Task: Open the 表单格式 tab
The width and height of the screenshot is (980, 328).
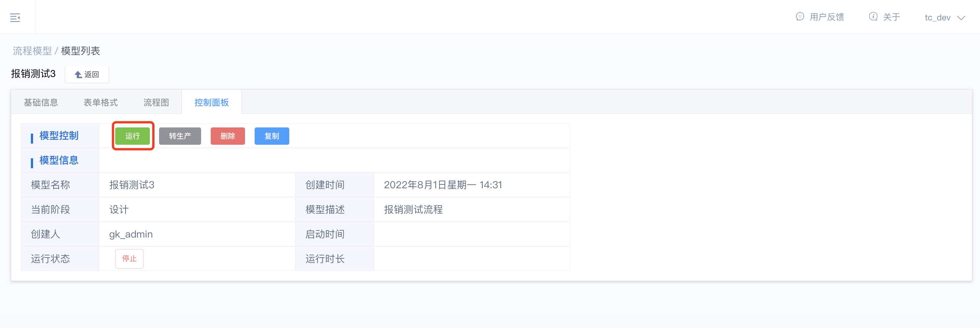Action: [x=101, y=102]
